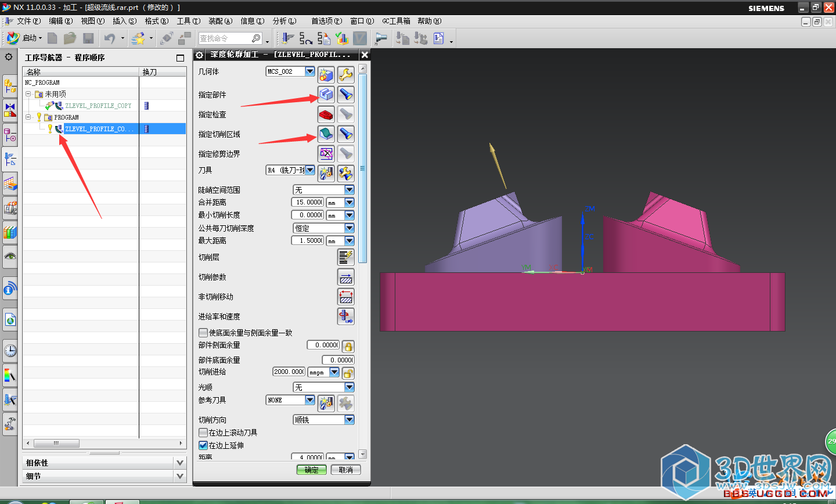
Task: Open the 指定切削区域 cut area icon
Action: tap(326, 134)
